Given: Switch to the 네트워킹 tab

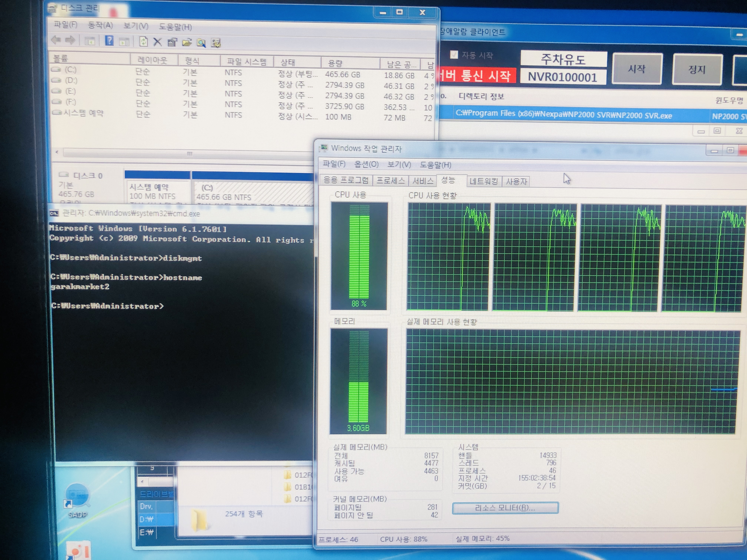Looking at the screenshot, I should (x=484, y=182).
